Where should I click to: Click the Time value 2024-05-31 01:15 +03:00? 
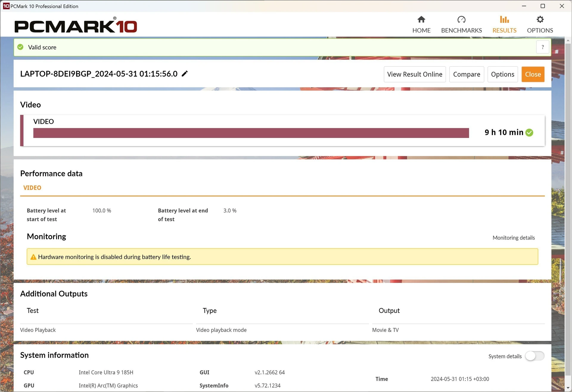[460, 379]
